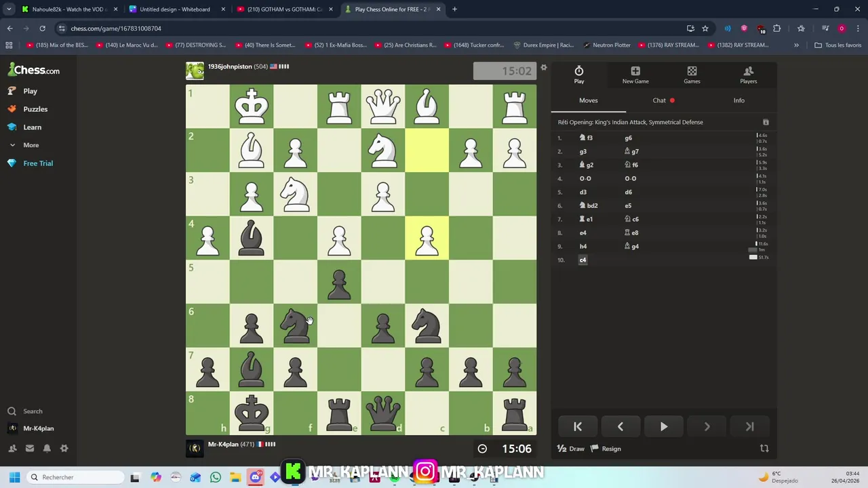
Task: Select move bd2 in the move list
Action: (589, 205)
